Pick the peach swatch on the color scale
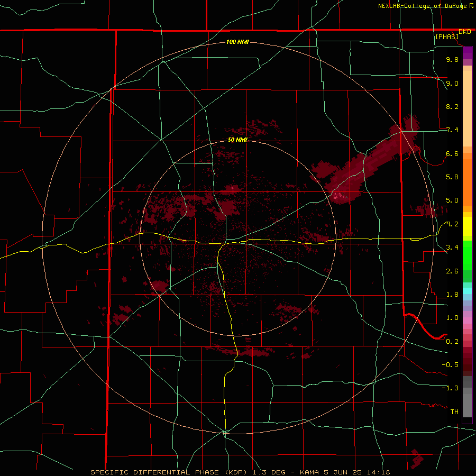Screen dimensions: 476x476 pos(467,108)
